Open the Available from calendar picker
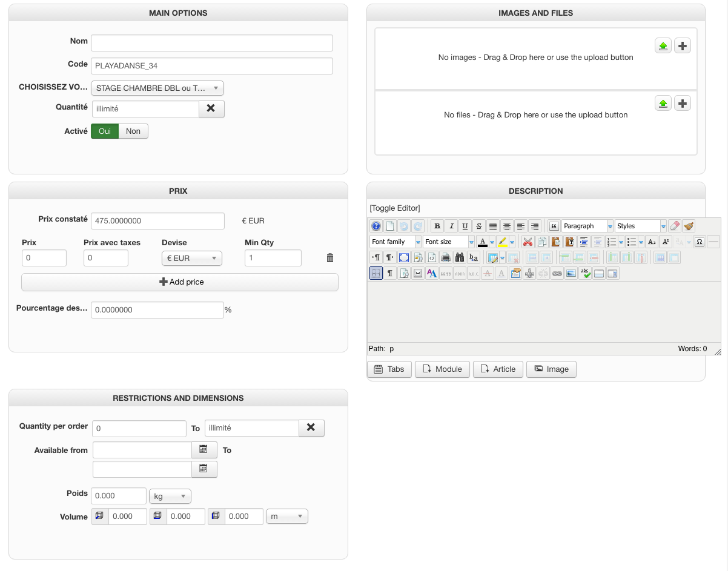The height and width of the screenshot is (571, 728). (x=204, y=449)
